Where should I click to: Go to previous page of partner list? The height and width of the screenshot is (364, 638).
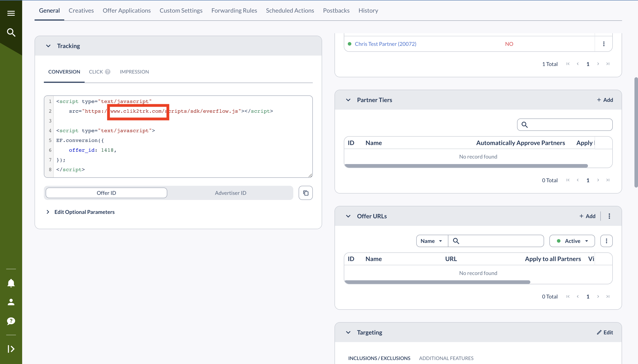pyautogui.click(x=578, y=64)
